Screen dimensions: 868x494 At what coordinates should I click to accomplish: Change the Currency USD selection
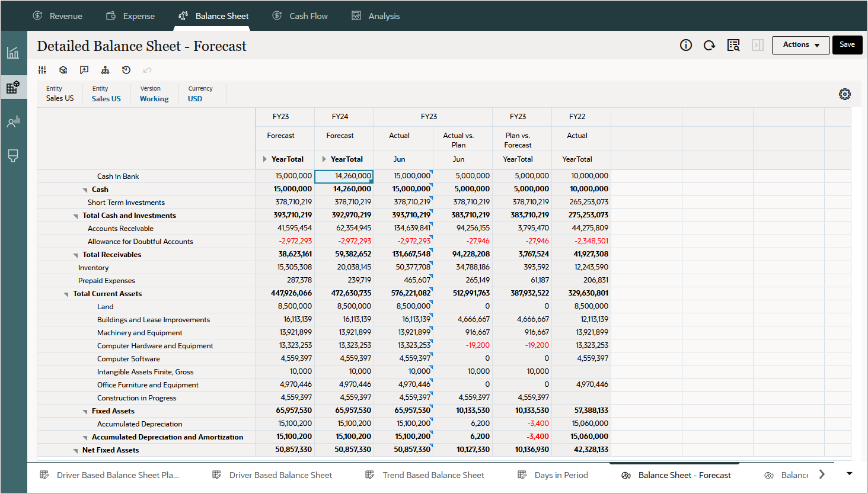[x=195, y=99]
